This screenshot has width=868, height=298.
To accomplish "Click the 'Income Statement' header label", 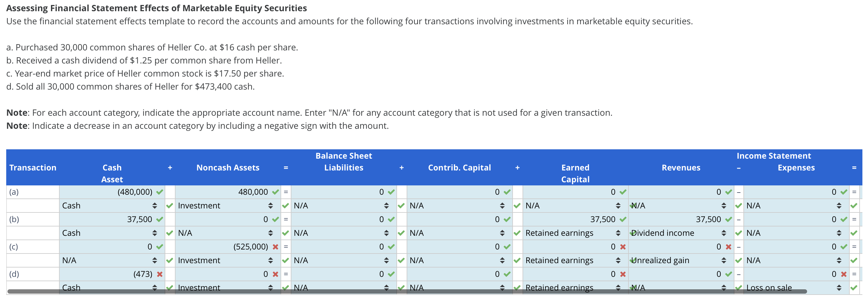I will [x=774, y=156].
